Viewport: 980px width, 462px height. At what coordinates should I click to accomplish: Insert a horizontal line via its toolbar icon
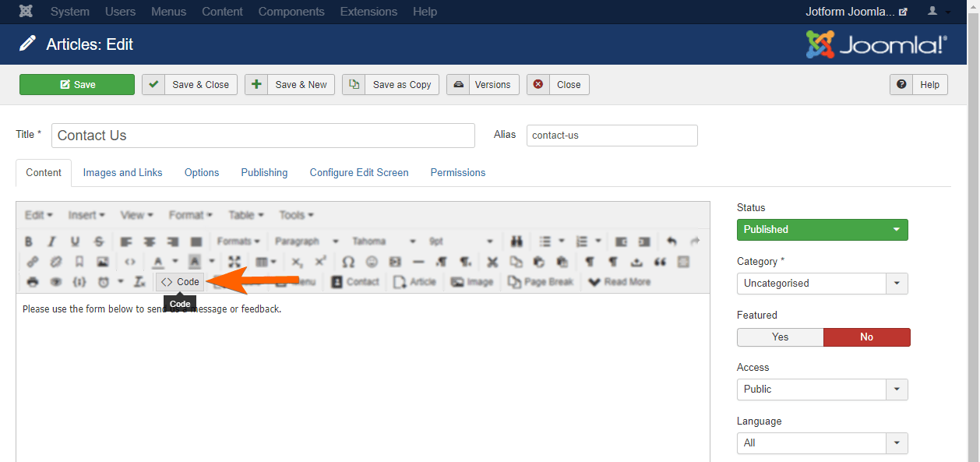(x=419, y=262)
